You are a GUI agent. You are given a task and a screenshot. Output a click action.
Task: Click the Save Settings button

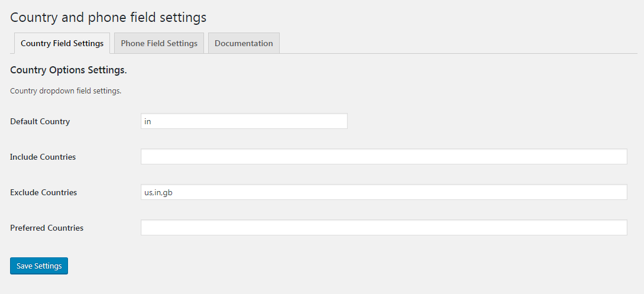click(39, 266)
